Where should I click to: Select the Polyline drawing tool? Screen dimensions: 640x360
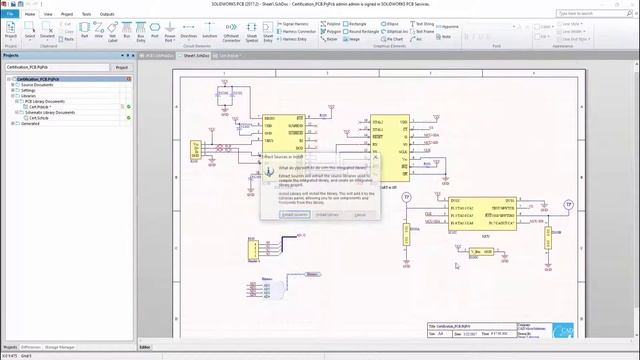[330, 24]
